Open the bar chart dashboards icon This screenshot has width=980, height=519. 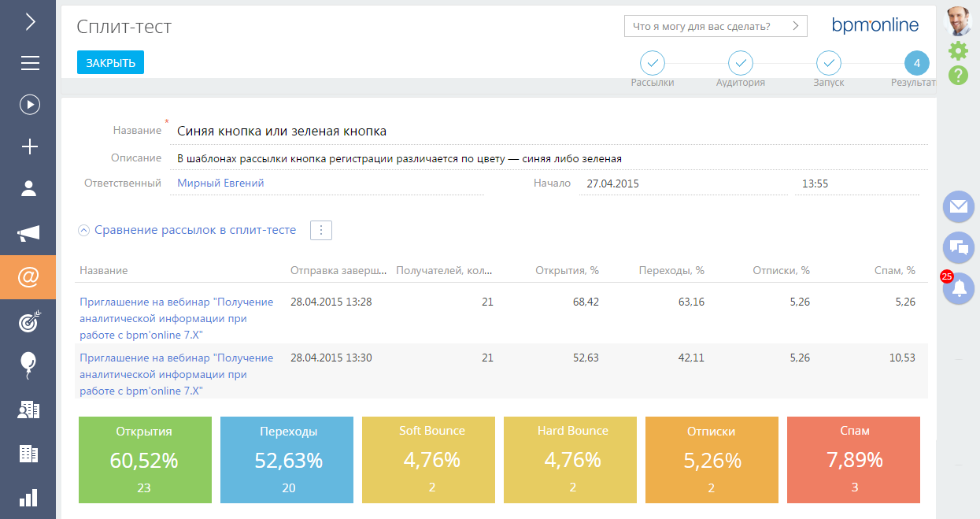pyautogui.click(x=28, y=498)
